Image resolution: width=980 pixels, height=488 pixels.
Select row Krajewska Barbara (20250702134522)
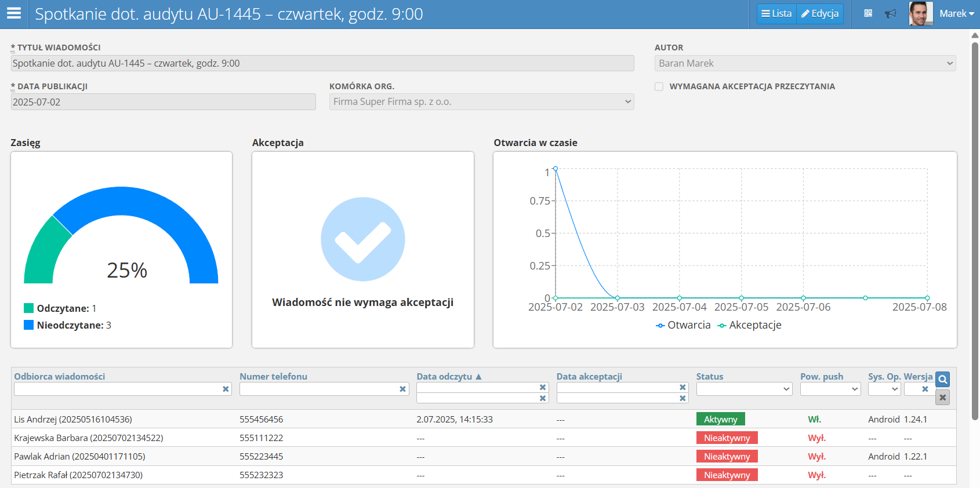[x=484, y=438]
